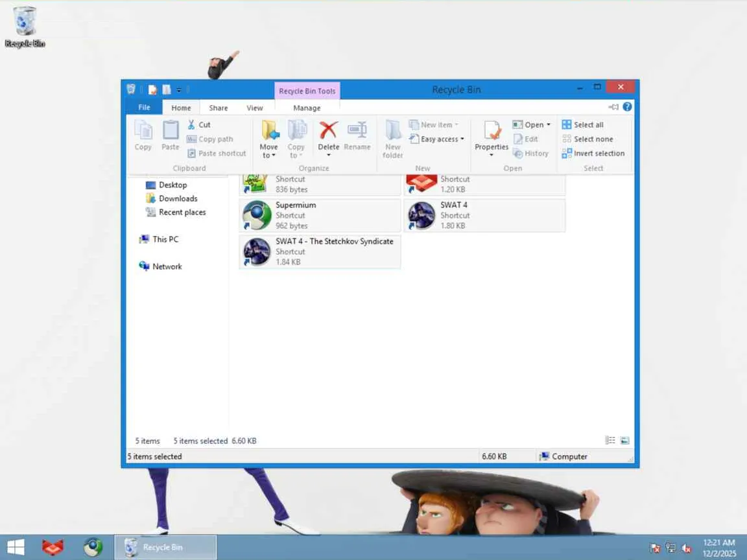Click the Windows Start button
Image resolution: width=747 pixels, height=560 pixels.
pos(16,547)
